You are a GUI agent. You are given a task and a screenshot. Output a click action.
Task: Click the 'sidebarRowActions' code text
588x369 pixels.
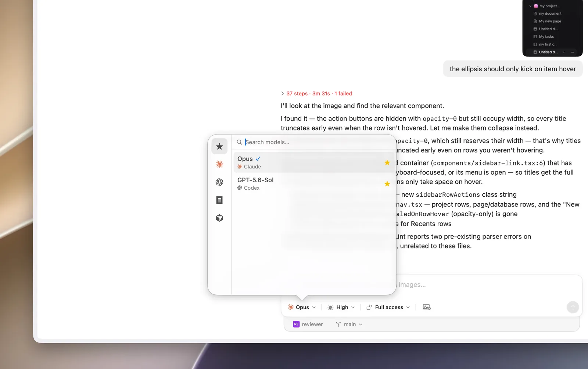(x=448, y=195)
